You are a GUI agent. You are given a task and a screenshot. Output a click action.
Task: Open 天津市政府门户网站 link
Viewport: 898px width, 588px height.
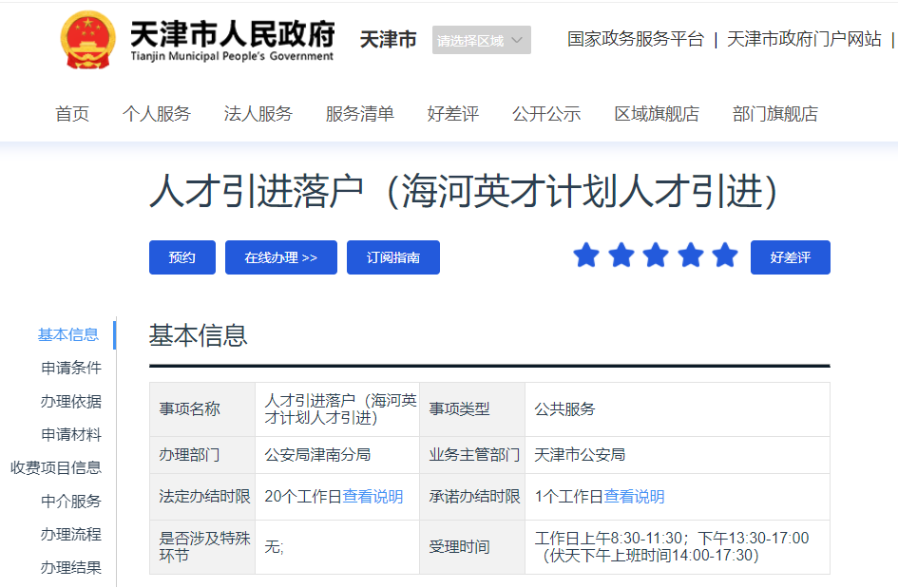(804, 40)
